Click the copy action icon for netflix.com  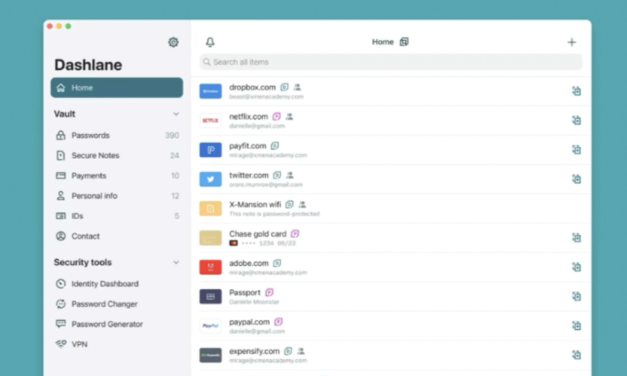tap(576, 120)
